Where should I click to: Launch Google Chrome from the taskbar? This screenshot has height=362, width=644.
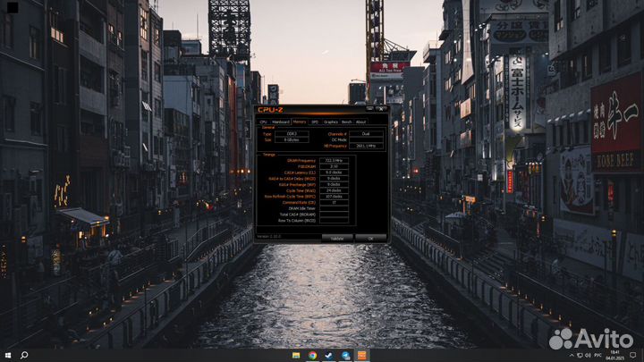312,355
